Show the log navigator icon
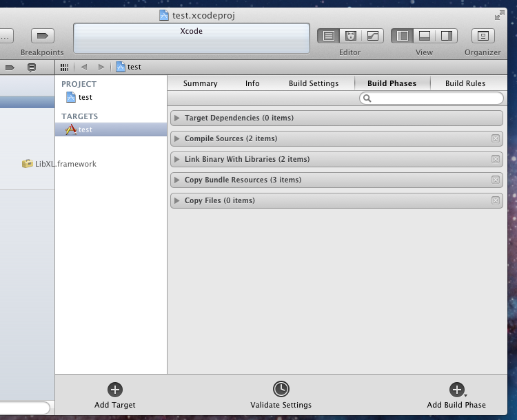This screenshot has width=517, height=420. point(32,67)
